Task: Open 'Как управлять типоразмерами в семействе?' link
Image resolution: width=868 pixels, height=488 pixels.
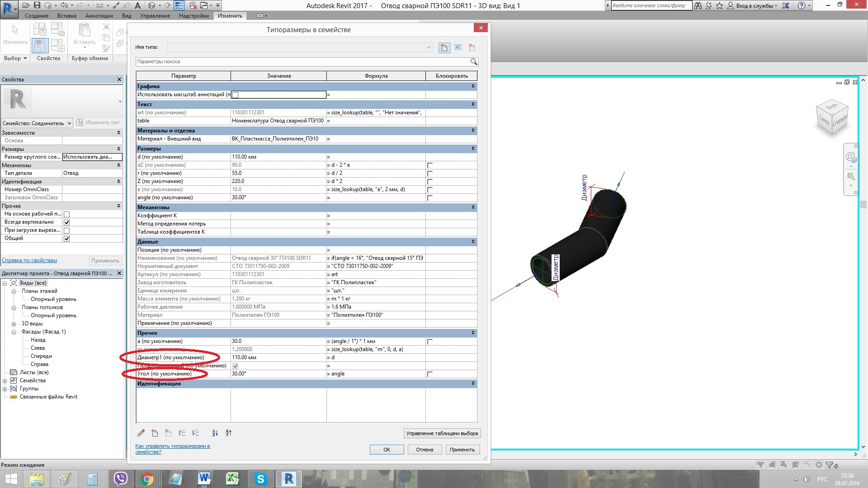Action: (173, 449)
